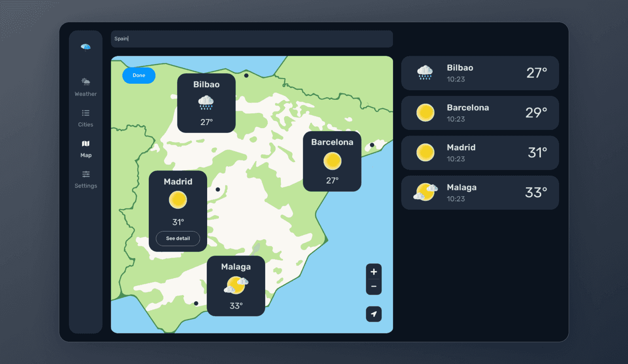The image size is (628, 364).
Task: Open the Weather section in sidebar
Action: tap(85, 87)
